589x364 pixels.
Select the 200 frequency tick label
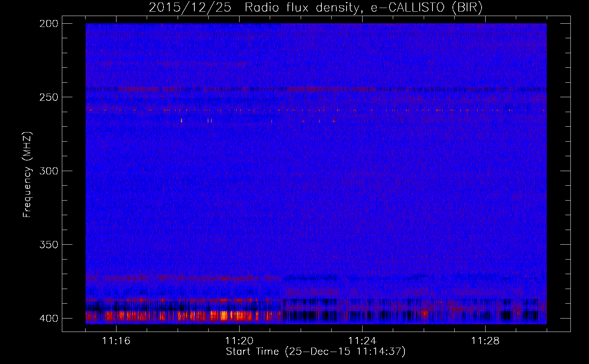tap(49, 24)
